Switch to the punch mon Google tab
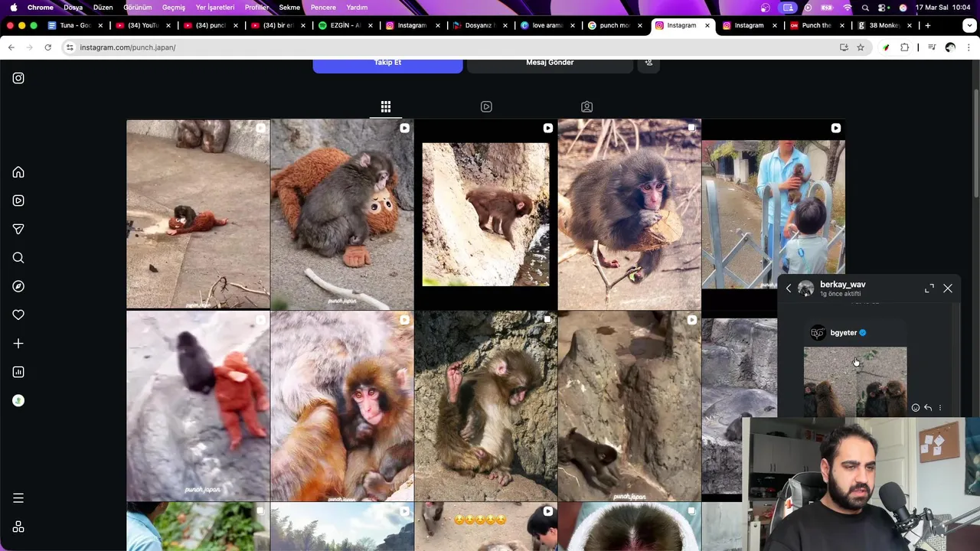The image size is (980, 551). pos(615,25)
